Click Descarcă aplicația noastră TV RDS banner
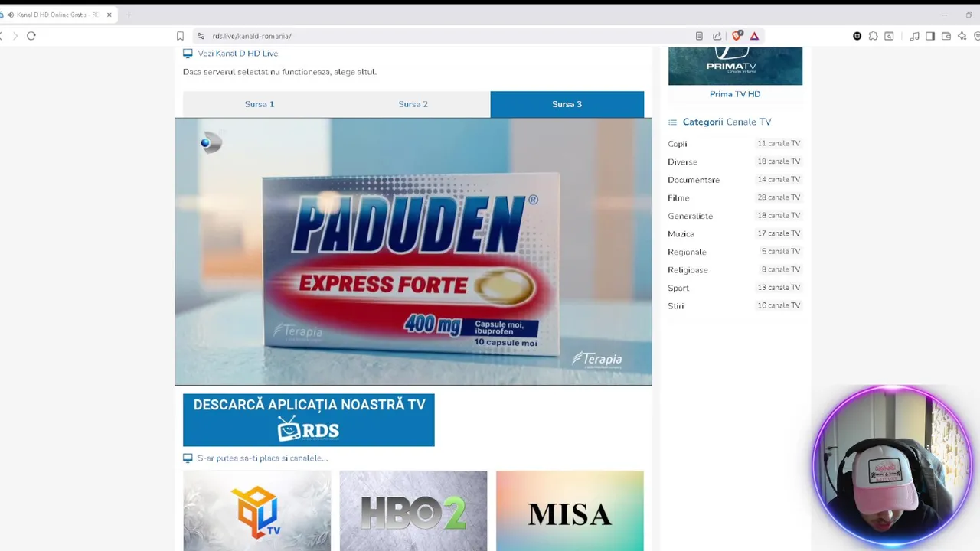 click(309, 420)
